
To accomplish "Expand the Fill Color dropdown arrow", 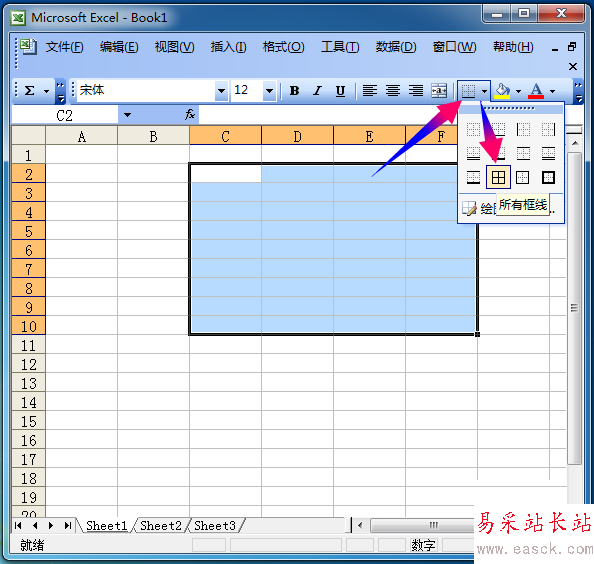I will point(519,91).
